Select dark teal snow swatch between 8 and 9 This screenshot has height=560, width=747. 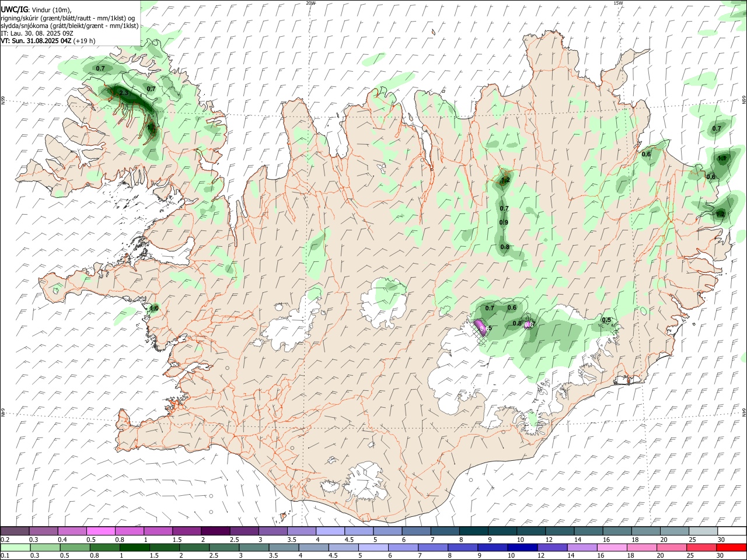coord(473,531)
